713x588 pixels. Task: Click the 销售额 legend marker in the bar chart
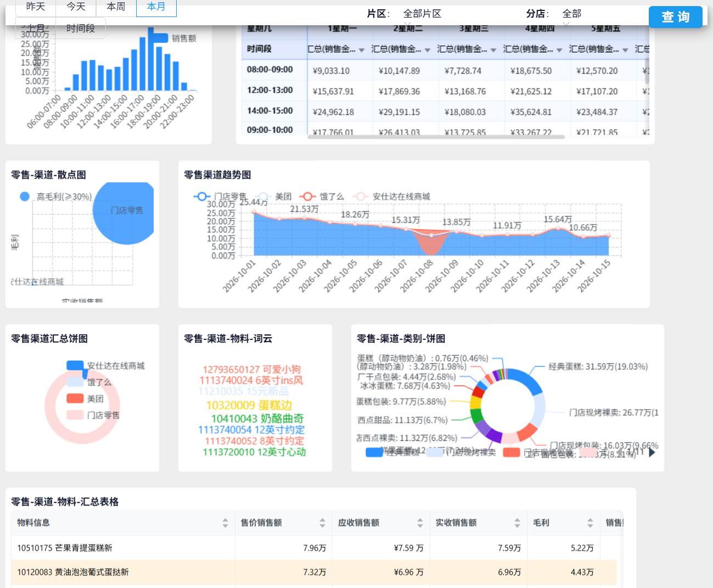(x=159, y=38)
